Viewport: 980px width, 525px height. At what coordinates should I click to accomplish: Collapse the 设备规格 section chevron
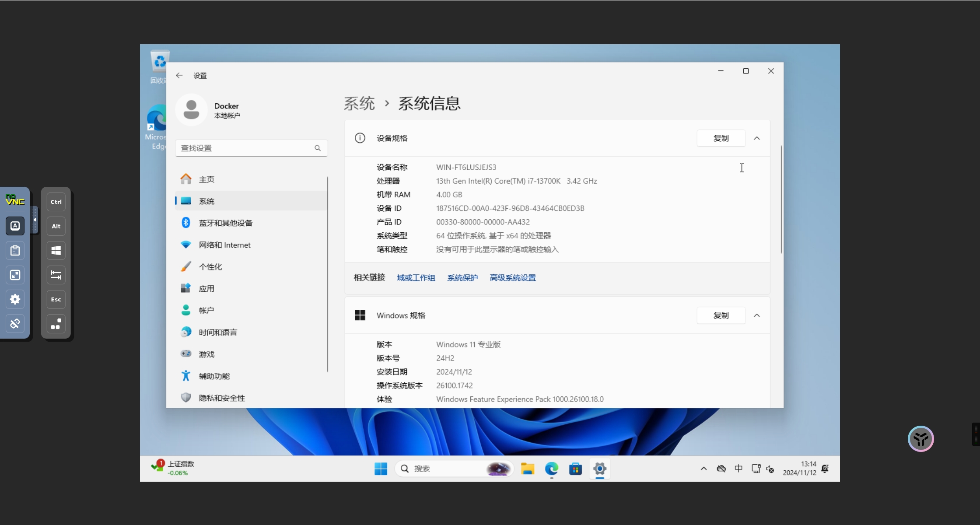pyautogui.click(x=757, y=138)
